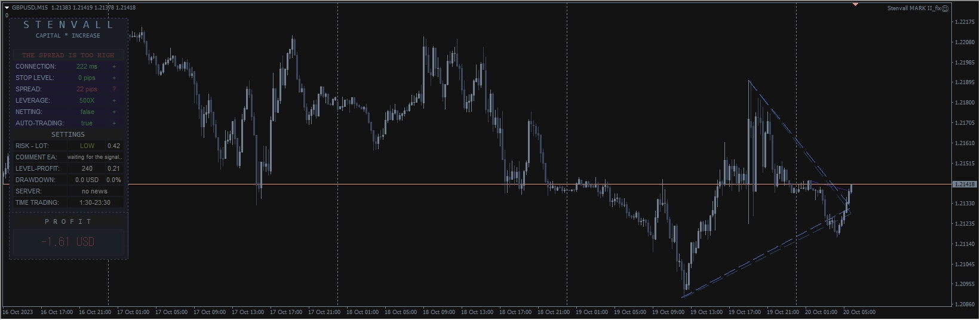Click the NETTING plus status indicator

(114, 112)
